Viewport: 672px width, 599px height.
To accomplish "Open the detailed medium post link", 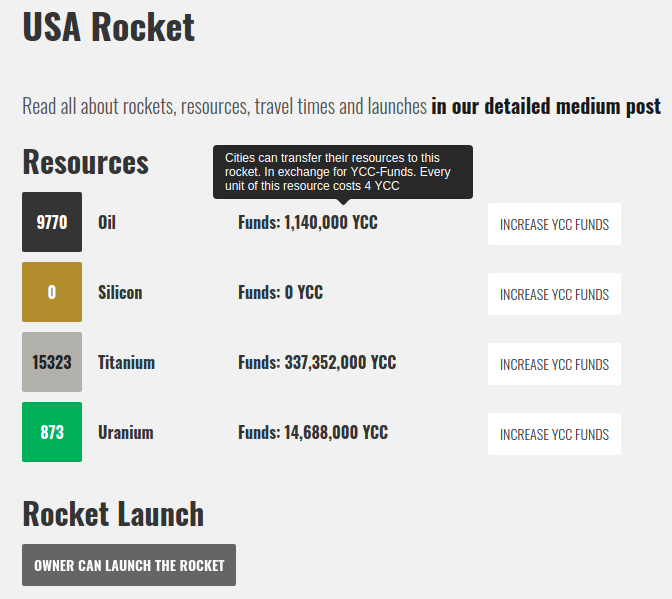I will pyautogui.click(x=545, y=106).
